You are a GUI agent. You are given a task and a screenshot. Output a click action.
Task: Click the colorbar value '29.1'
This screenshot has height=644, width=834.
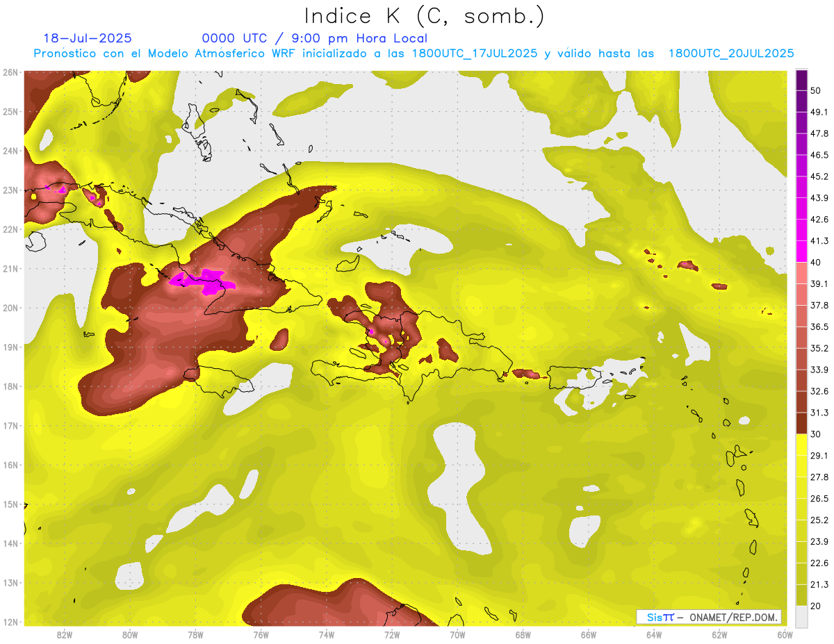tap(819, 456)
